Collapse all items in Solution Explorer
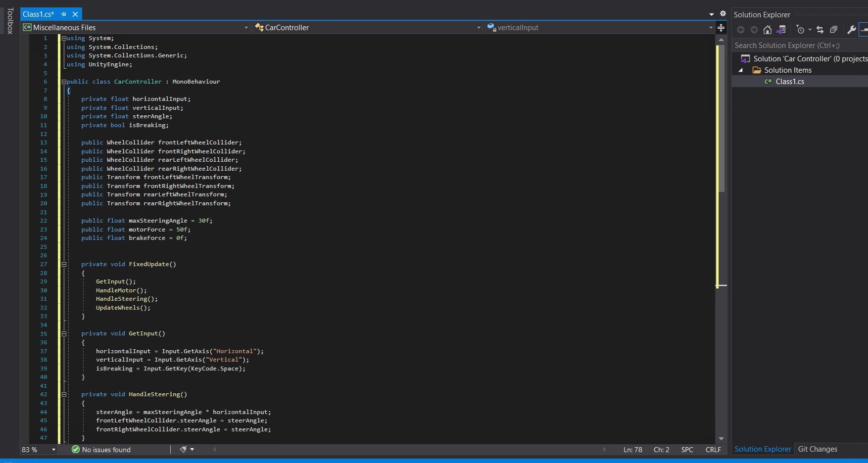The image size is (868, 463). (834, 30)
